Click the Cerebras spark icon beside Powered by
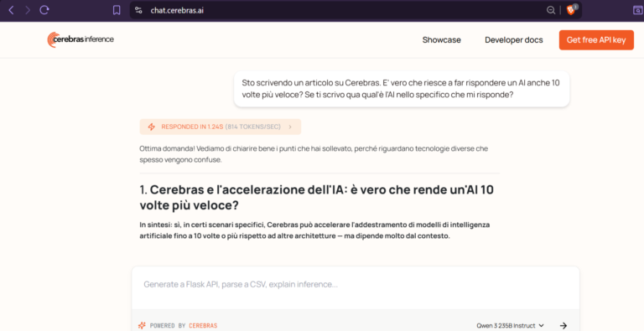Viewport: 644px width, 331px height. point(142,325)
